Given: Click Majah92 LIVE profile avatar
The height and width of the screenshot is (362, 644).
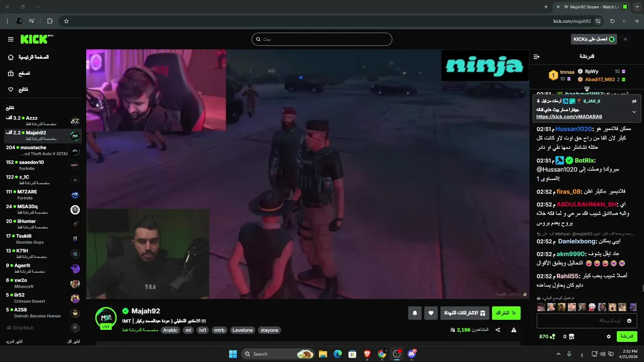Looking at the screenshot, I should (106, 318).
